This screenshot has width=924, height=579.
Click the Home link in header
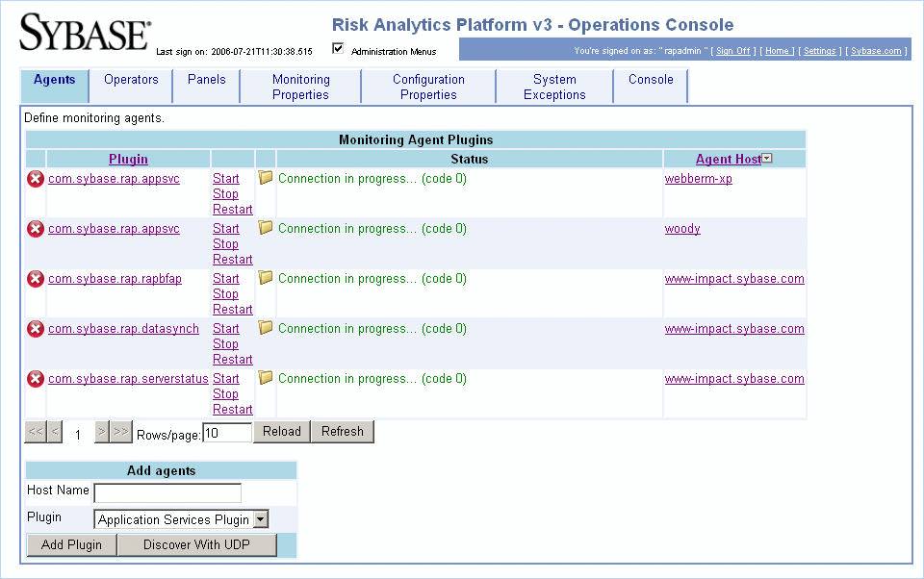[x=777, y=51]
